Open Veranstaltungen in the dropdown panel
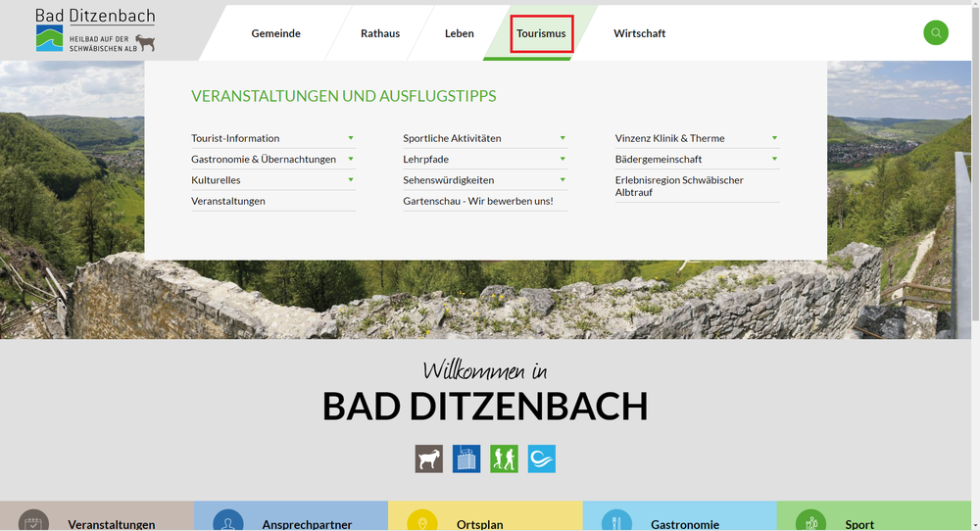Screen dimensions: 980x531 [228, 201]
